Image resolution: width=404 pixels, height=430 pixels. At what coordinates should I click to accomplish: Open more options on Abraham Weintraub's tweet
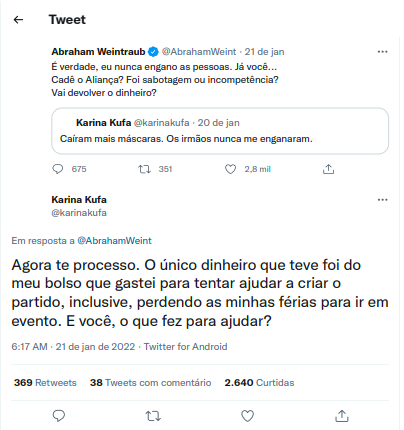[x=382, y=52]
